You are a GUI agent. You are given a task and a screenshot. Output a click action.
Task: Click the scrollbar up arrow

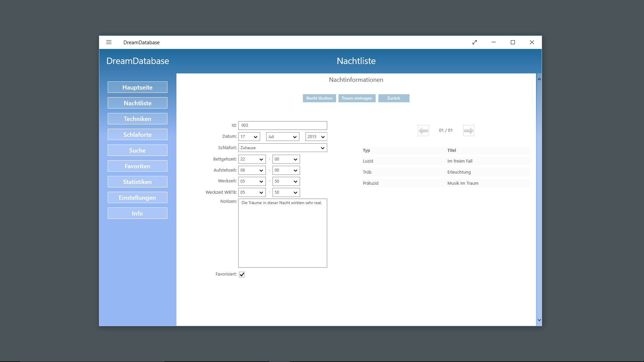pyautogui.click(x=539, y=79)
